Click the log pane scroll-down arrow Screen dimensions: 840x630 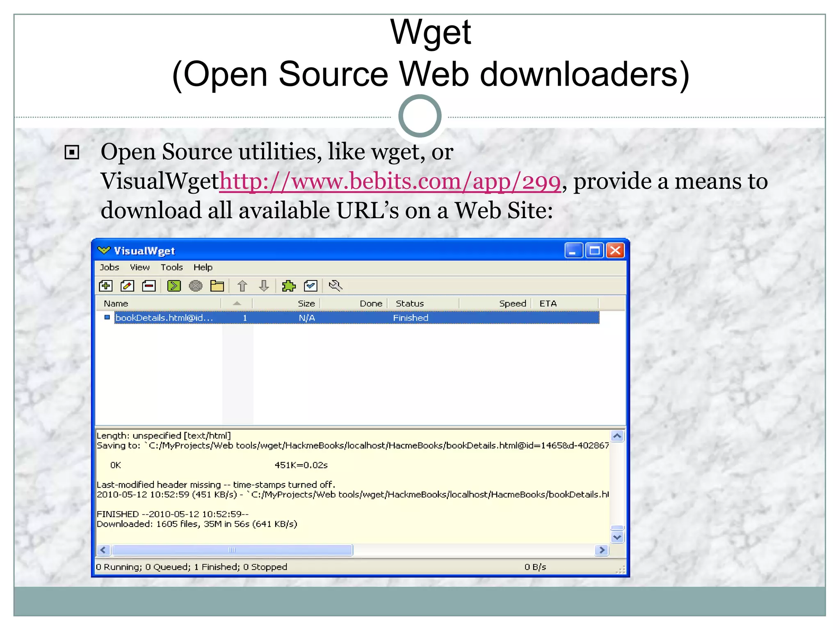tap(617, 537)
